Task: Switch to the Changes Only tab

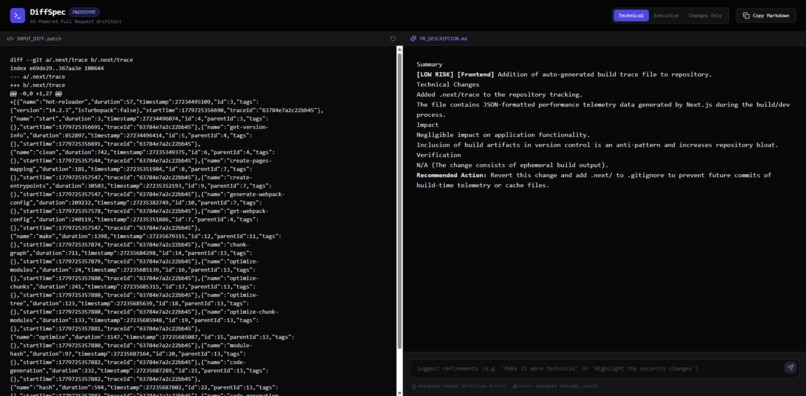Action: (x=705, y=15)
